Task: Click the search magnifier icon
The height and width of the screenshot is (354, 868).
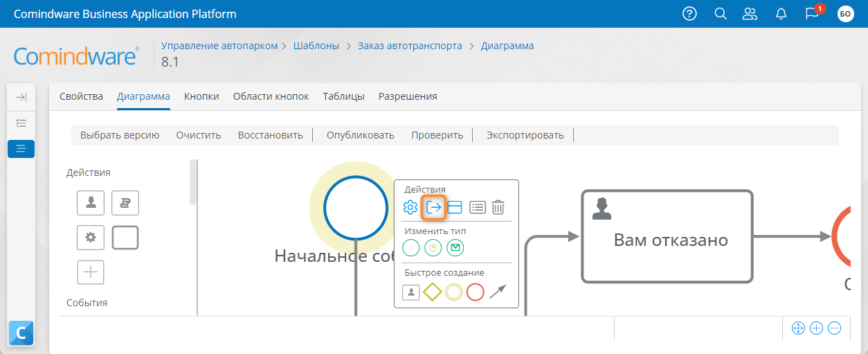Action: click(721, 14)
